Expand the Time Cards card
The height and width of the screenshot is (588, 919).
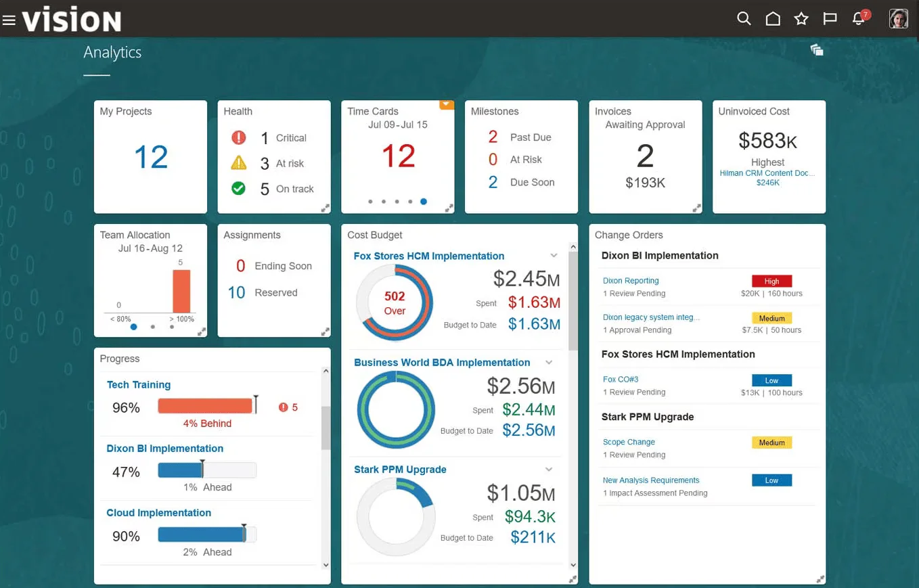[449, 208]
